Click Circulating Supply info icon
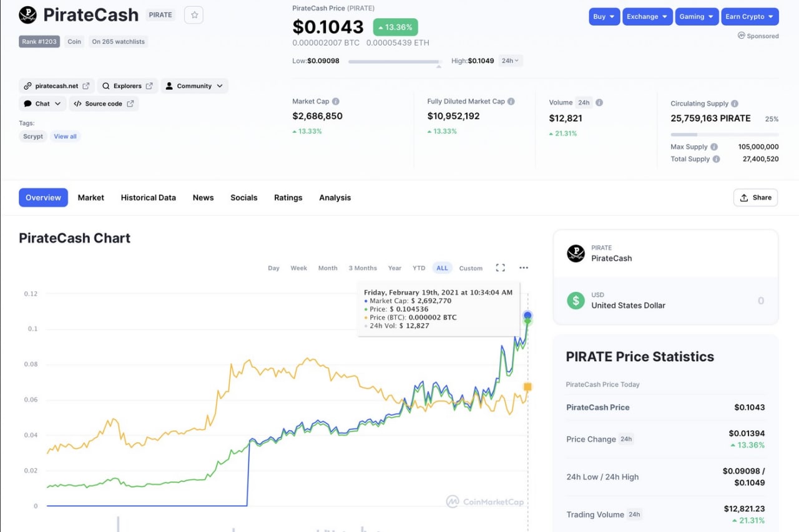This screenshot has height=532, width=799. coord(735,104)
